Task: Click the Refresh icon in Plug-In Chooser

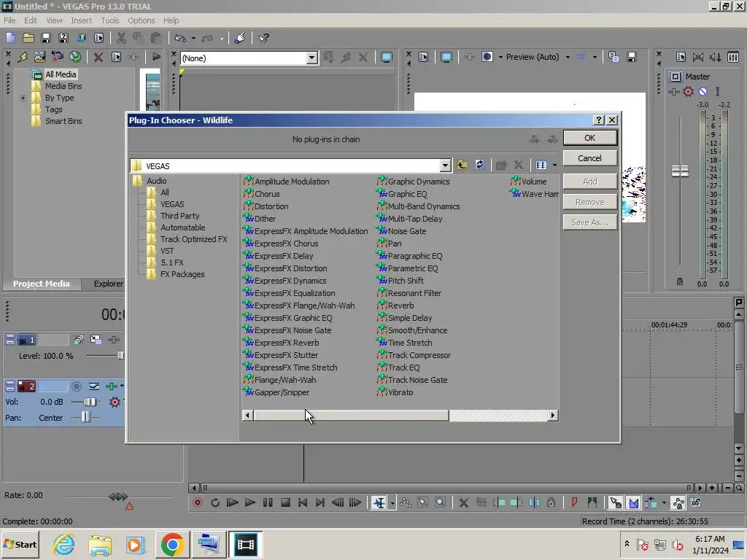Action: [480, 165]
